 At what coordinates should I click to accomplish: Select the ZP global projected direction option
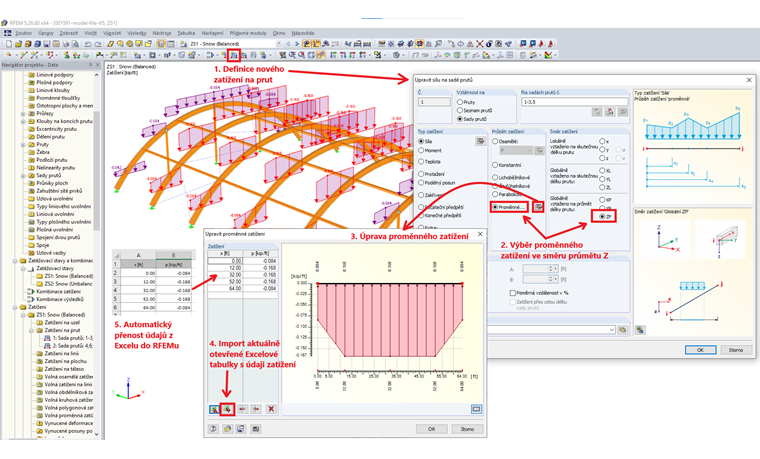[602, 216]
